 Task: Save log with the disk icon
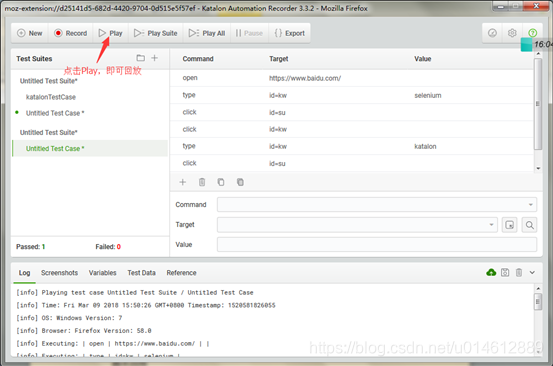point(505,272)
